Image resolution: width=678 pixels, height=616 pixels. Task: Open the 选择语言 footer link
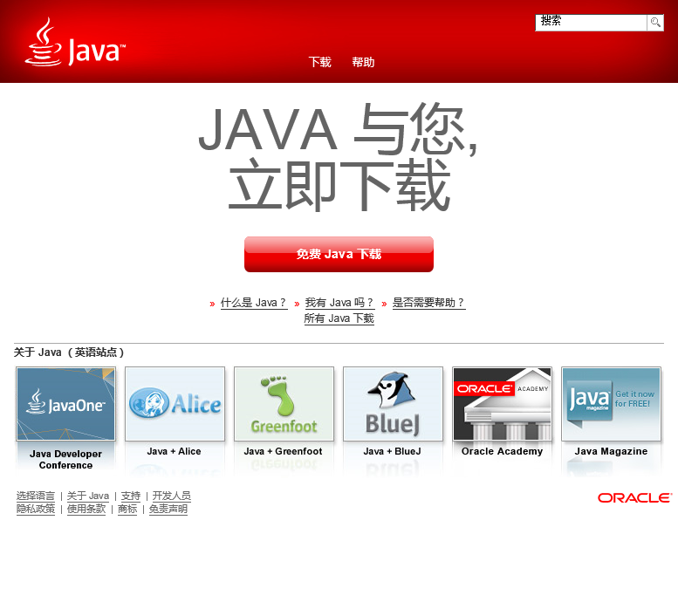(36, 496)
